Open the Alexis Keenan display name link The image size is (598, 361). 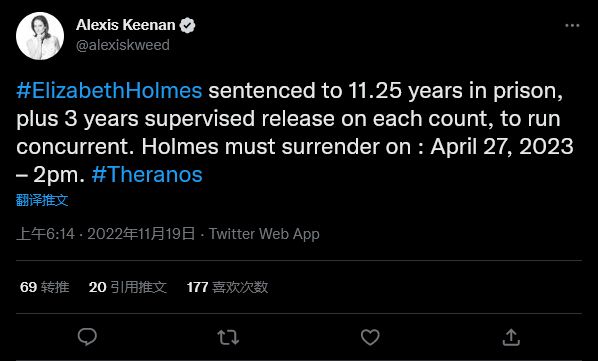125,25
